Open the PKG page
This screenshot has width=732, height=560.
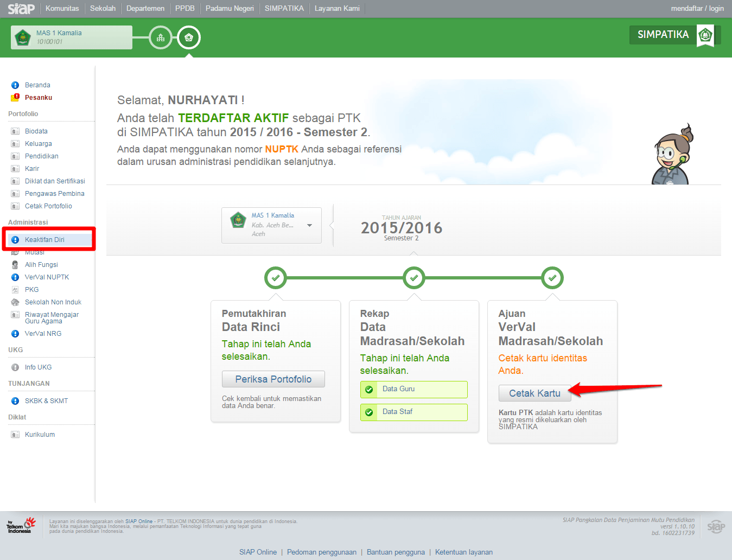pyautogui.click(x=32, y=290)
